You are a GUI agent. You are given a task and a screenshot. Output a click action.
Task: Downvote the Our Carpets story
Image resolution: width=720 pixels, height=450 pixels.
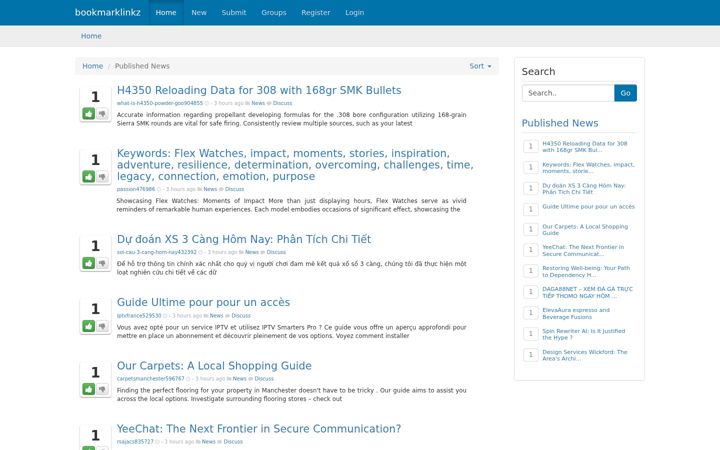coord(102,389)
